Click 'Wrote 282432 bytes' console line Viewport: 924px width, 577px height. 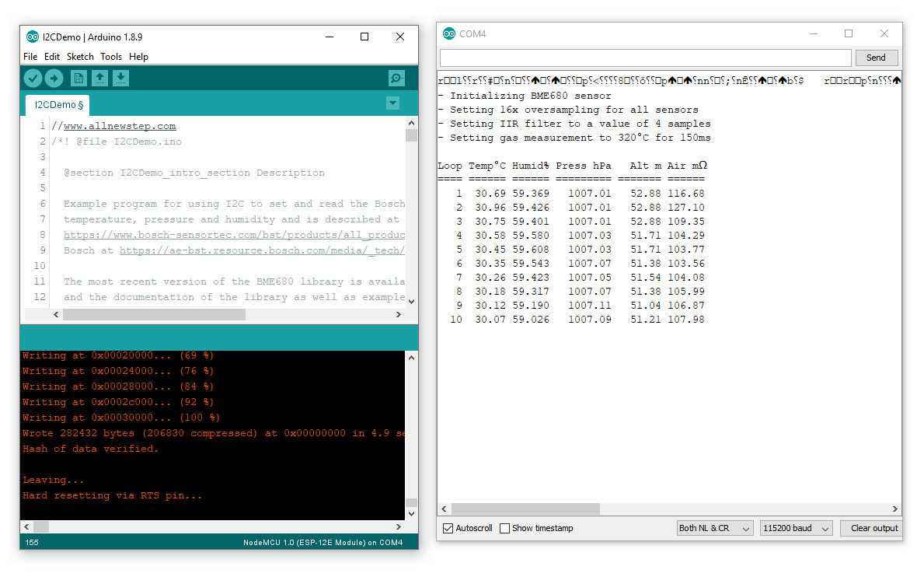pyautogui.click(x=214, y=433)
